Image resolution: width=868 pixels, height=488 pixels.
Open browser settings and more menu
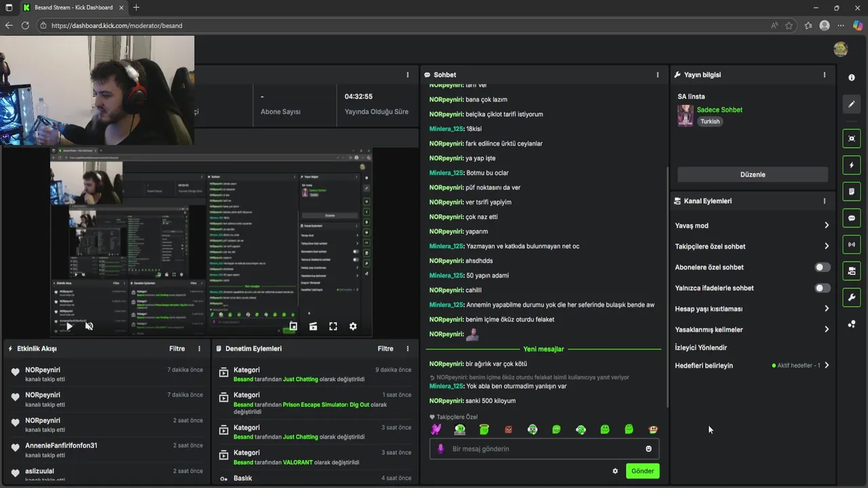point(841,26)
